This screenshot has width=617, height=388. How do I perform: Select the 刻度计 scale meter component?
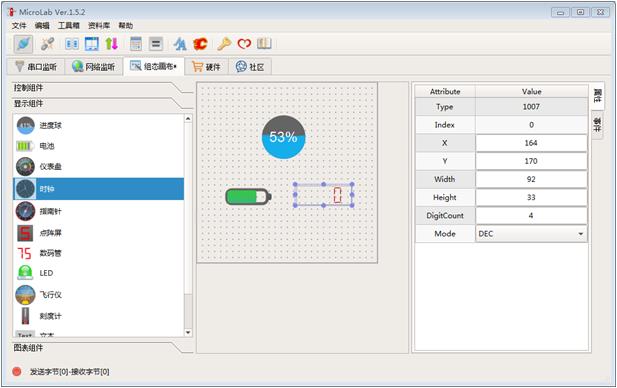pyautogui.click(x=98, y=316)
